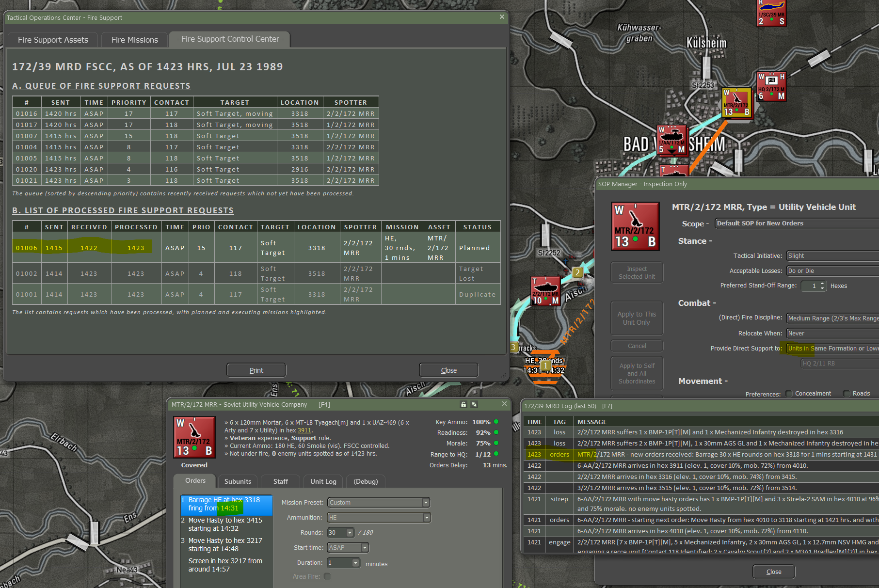
Task: Open the Subunits tab
Action: pos(238,481)
